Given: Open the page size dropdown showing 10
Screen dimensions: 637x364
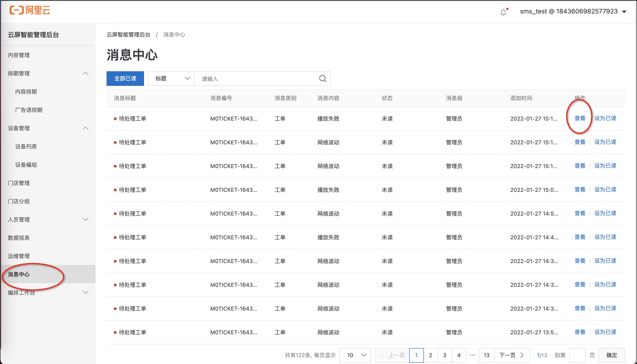Looking at the screenshot, I should pyautogui.click(x=355, y=355).
